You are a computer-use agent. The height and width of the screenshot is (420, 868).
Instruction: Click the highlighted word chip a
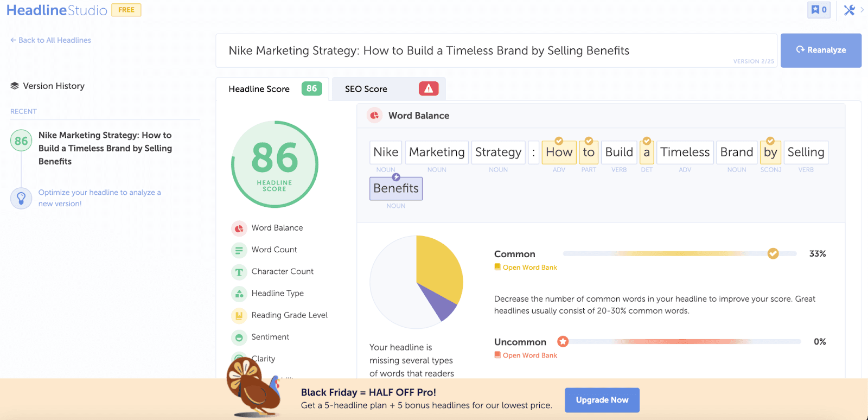647,152
